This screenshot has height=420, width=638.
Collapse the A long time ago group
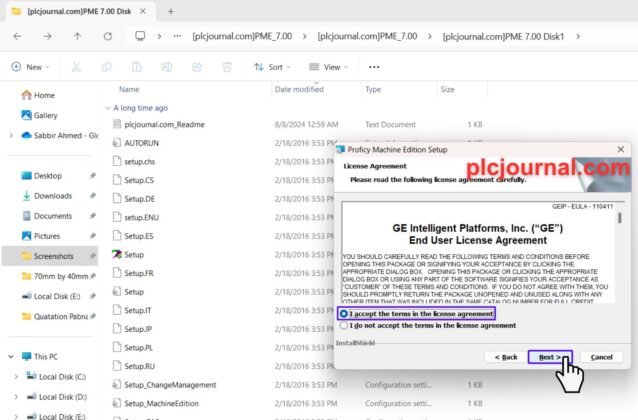[x=106, y=107]
